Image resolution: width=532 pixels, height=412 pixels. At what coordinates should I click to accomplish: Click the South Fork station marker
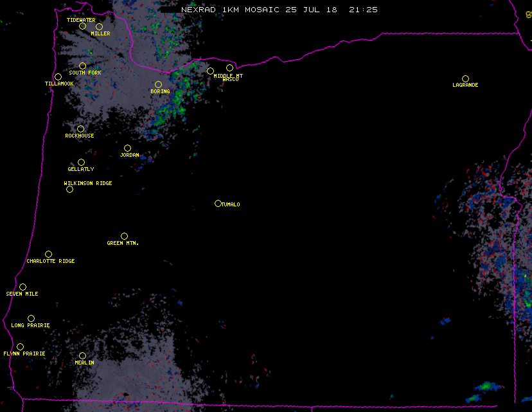pyautogui.click(x=82, y=66)
